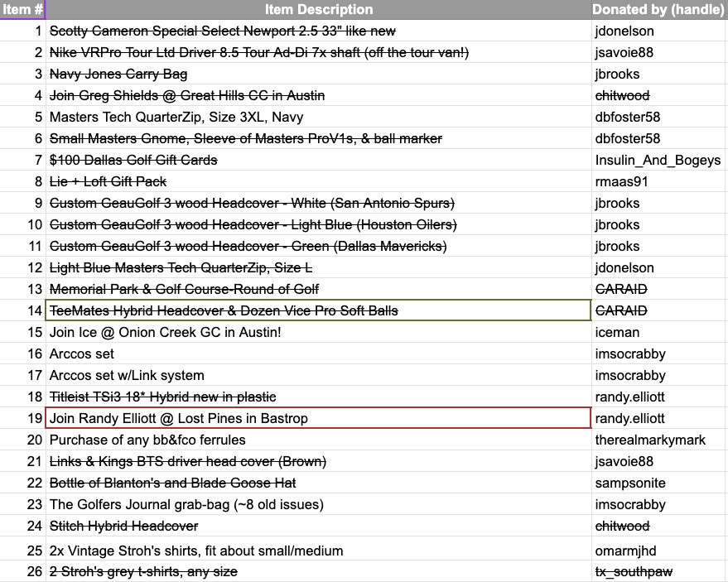Select donor dbfoster58 in item 6 row

[x=660, y=138]
